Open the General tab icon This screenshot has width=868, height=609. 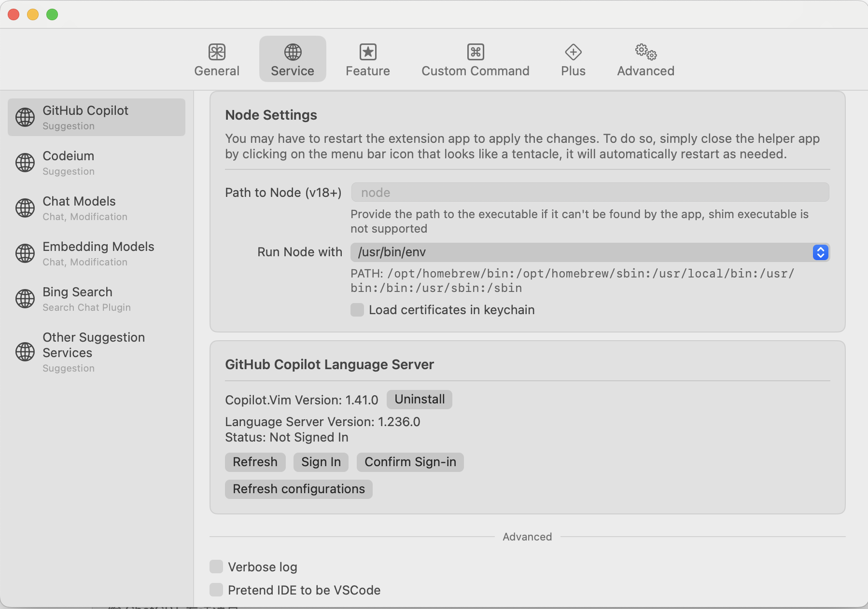tap(217, 52)
